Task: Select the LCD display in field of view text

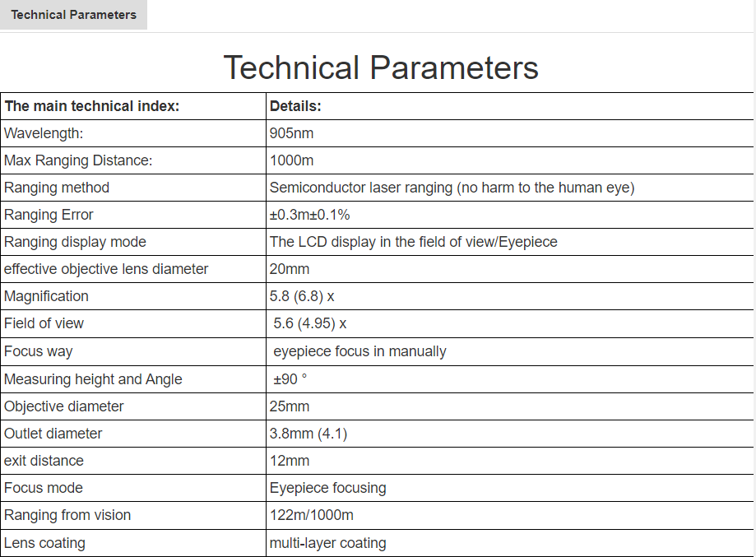Action: tap(413, 242)
